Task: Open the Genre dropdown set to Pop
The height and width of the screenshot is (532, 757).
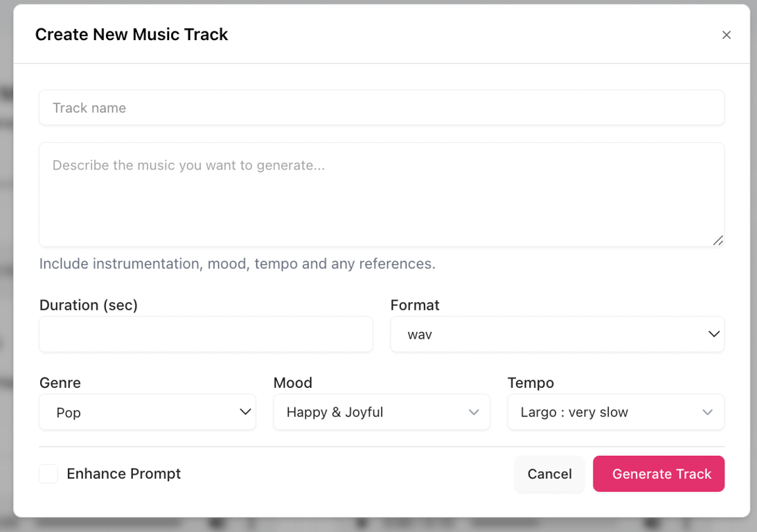Action: [x=147, y=412]
